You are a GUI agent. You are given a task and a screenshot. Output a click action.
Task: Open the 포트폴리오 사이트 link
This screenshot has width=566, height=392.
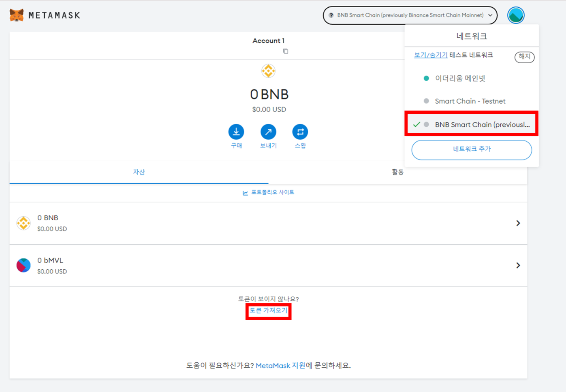[269, 192]
